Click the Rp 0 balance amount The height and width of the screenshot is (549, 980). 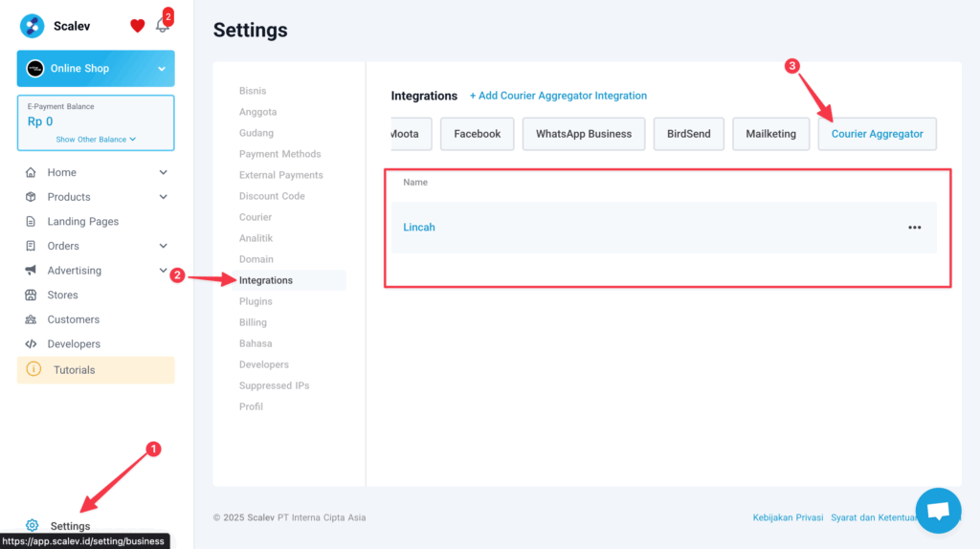tap(40, 121)
